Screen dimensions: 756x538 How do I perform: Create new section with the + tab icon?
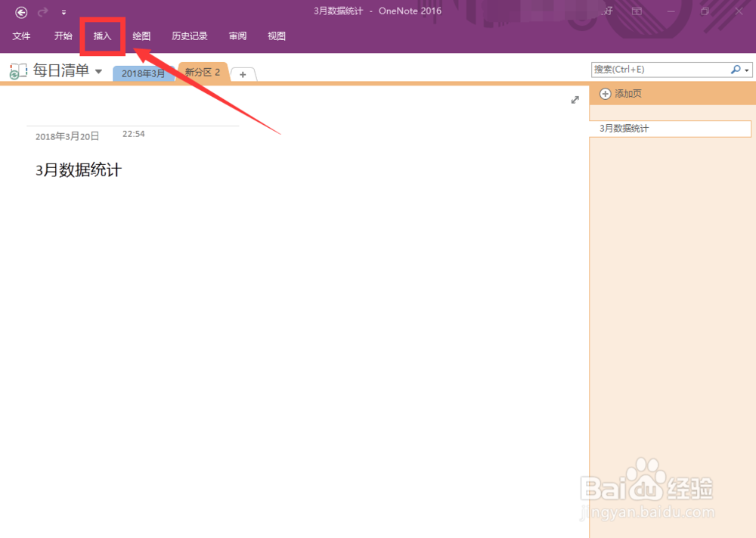243,73
